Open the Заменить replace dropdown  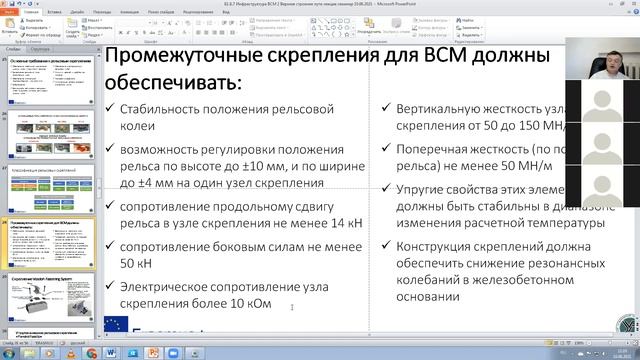[x=469, y=28]
